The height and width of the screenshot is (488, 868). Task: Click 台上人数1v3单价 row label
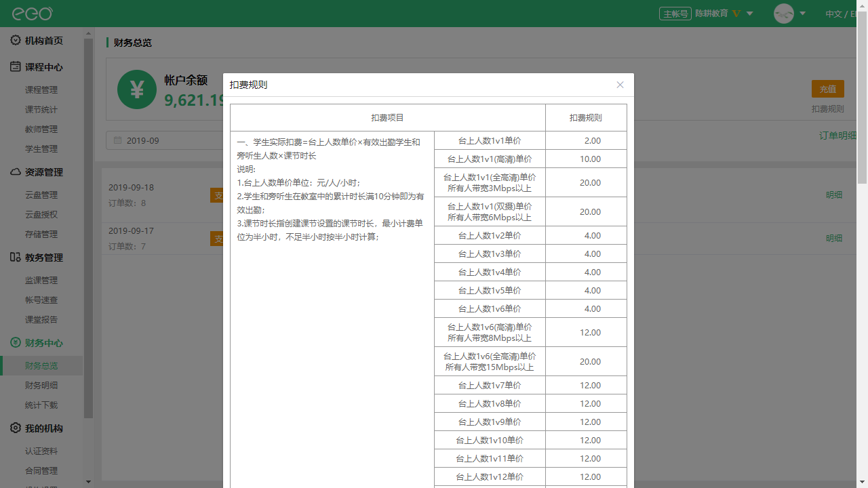pyautogui.click(x=490, y=253)
